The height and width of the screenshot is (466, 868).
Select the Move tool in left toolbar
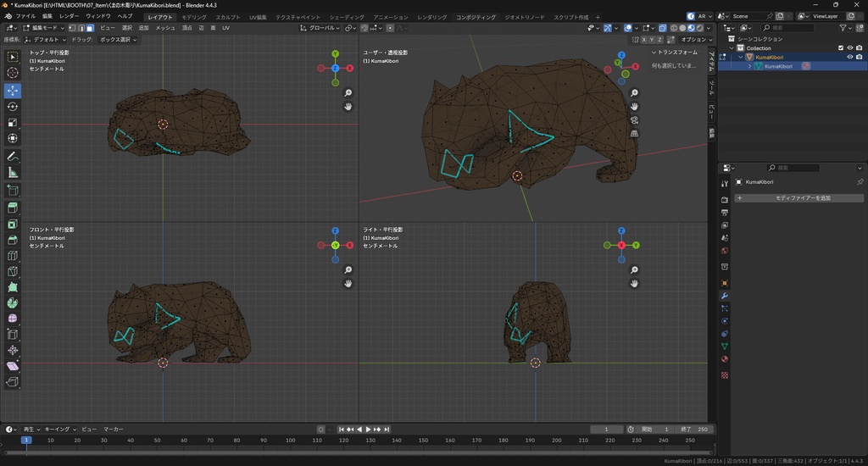point(13,90)
